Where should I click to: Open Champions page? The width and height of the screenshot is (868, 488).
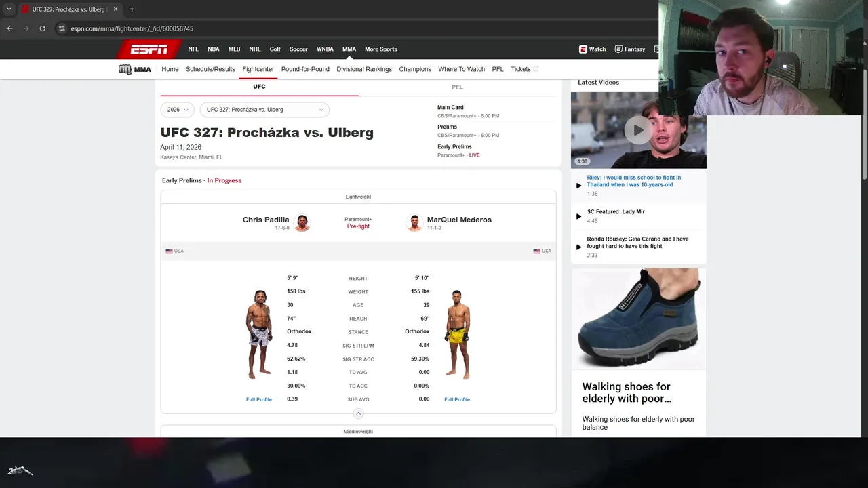pos(415,69)
